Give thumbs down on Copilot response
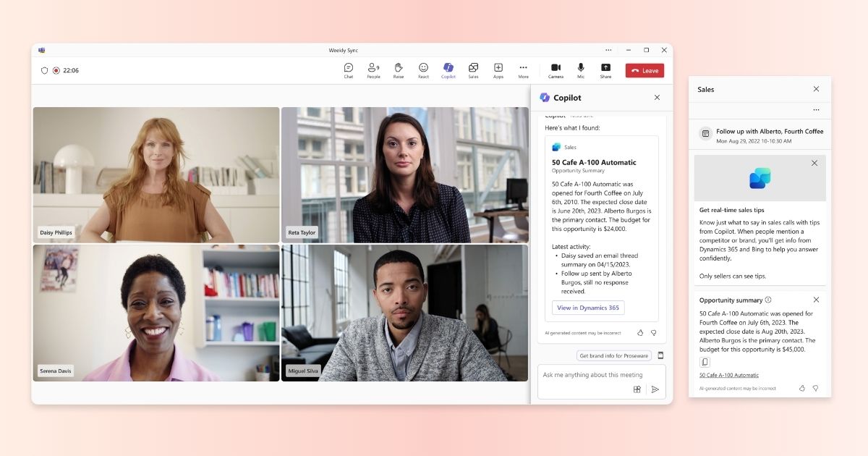Screen dimensions: 868x456 tap(653, 333)
